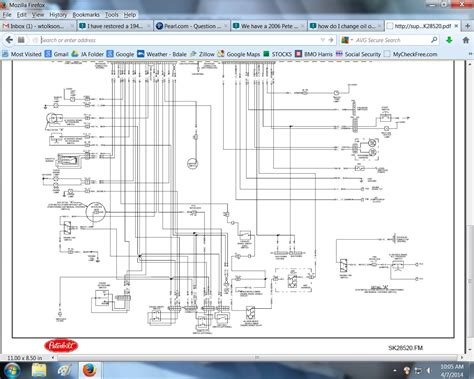Switch to the Inbox (1) tab
Screen dimensions: 474x379
pyautogui.click(x=38, y=26)
